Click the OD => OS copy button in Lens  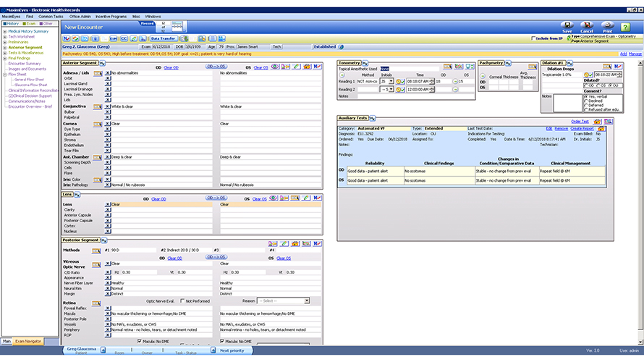click(216, 197)
